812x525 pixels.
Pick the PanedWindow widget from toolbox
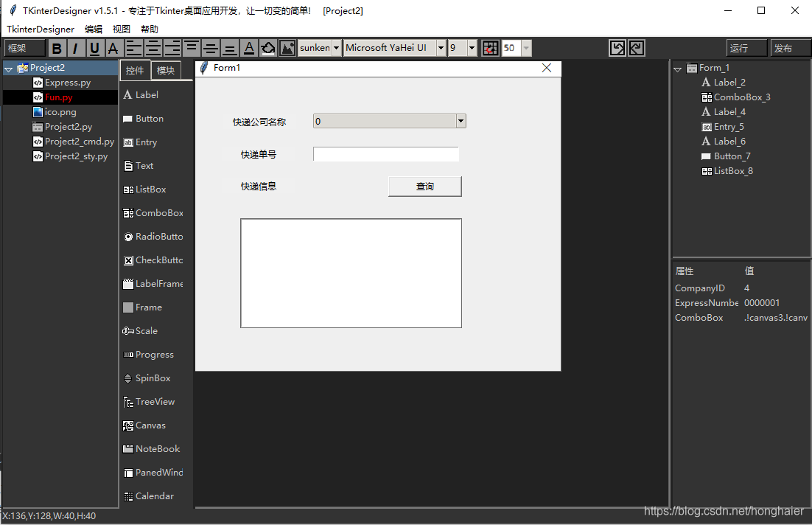[x=153, y=473]
